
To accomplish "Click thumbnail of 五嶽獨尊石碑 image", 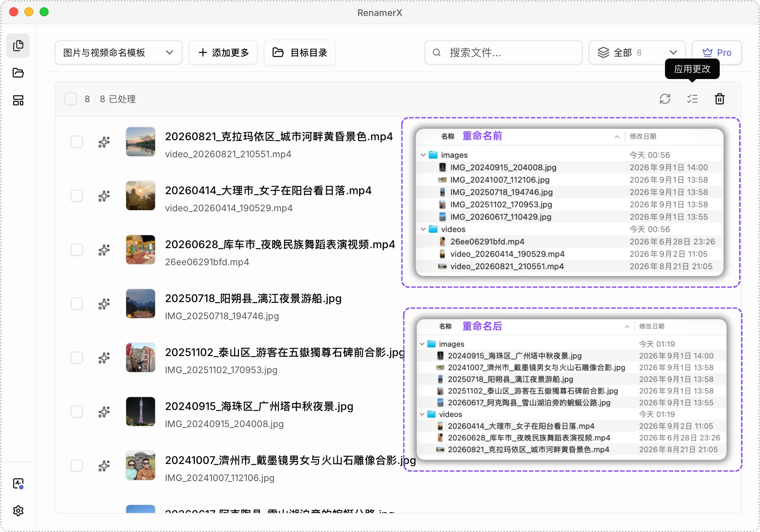I will pos(141,358).
